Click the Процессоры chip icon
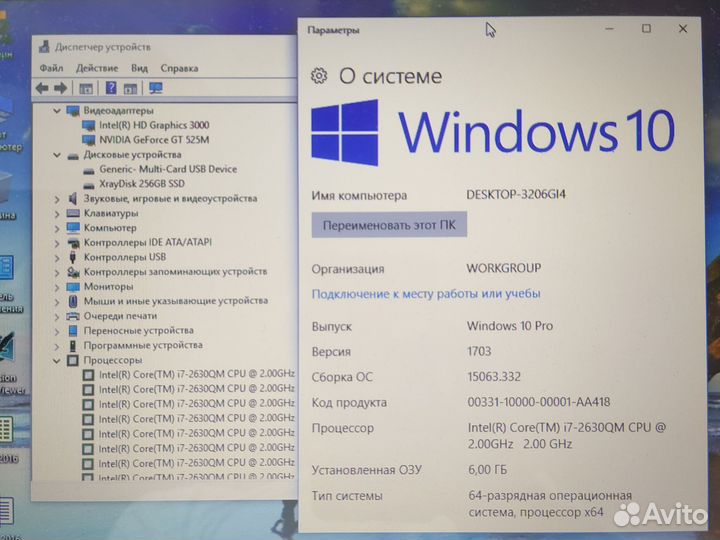Viewport: 720px width, 540px height. pos(73,360)
